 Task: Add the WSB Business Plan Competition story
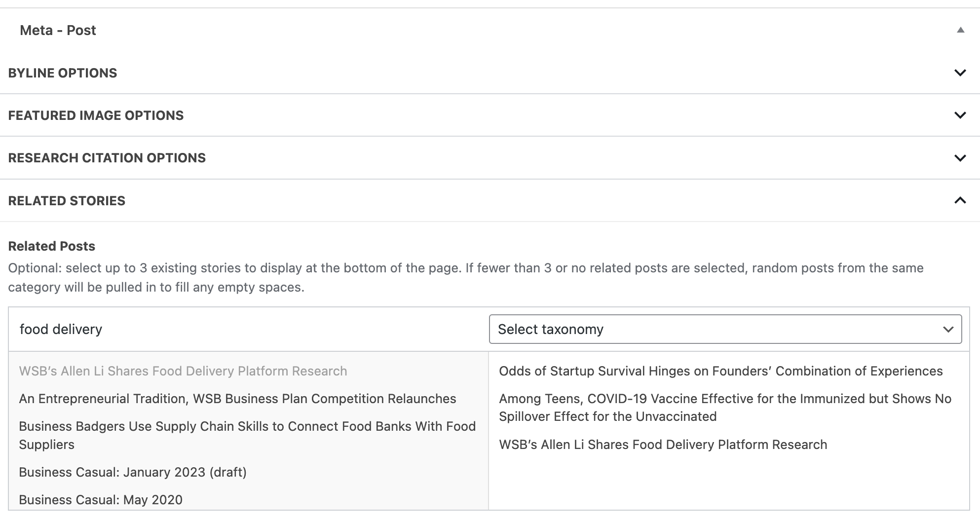(237, 399)
